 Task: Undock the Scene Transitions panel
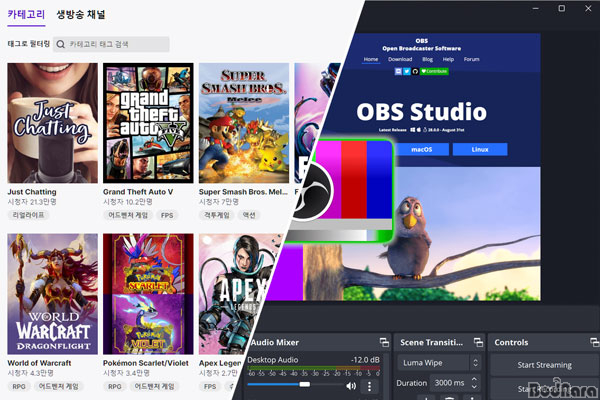[x=478, y=342]
